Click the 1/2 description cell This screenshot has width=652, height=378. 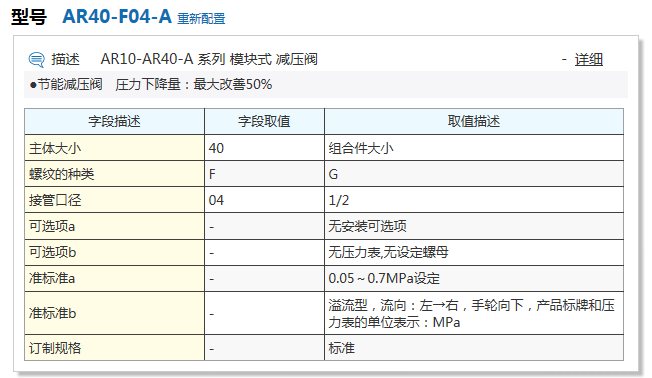[x=474, y=200]
